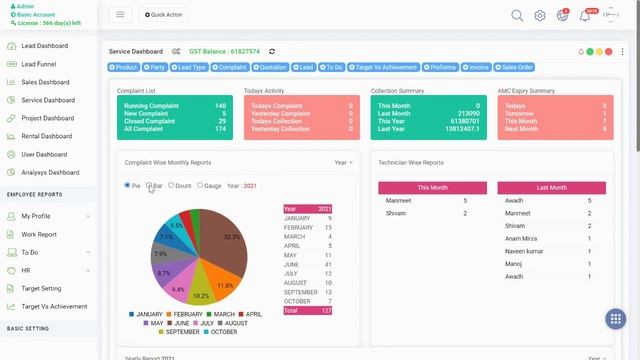Toggle FEBRUARY in the pie chart legend
Screen dimensions: 640x360
pos(184,314)
